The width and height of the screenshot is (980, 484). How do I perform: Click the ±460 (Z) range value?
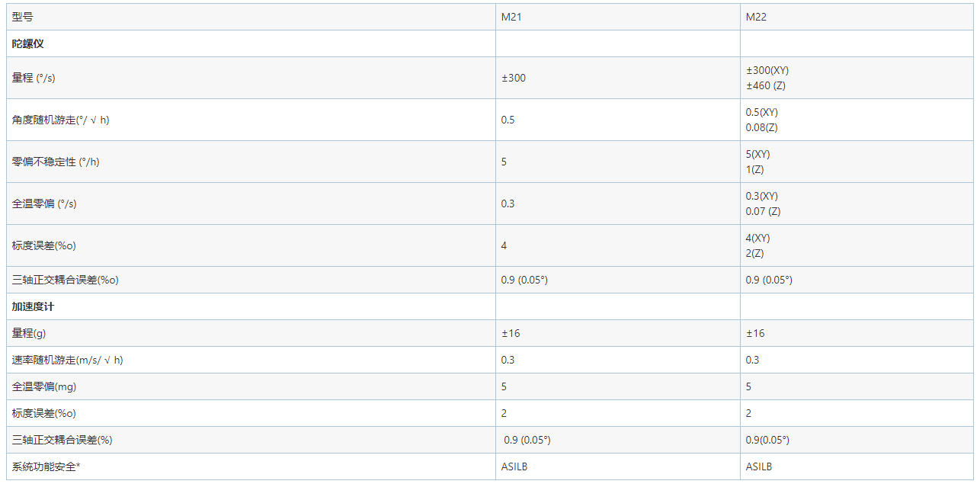pyautogui.click(x=766, y=85)
